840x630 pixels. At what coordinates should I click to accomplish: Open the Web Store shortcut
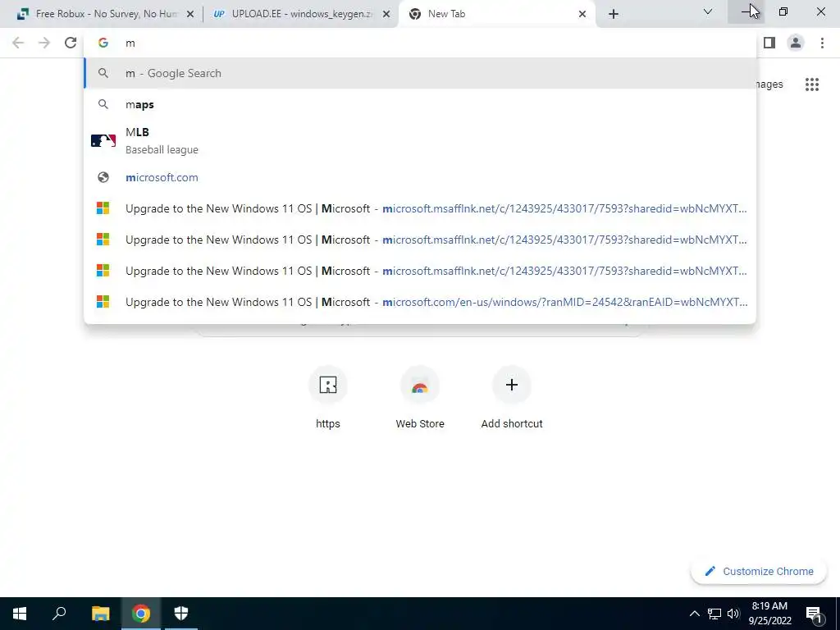(420, 398)
